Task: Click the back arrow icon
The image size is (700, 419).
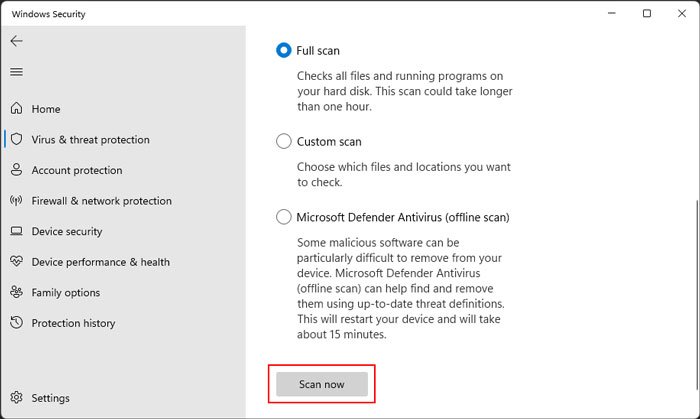Action: coord(16,41)
